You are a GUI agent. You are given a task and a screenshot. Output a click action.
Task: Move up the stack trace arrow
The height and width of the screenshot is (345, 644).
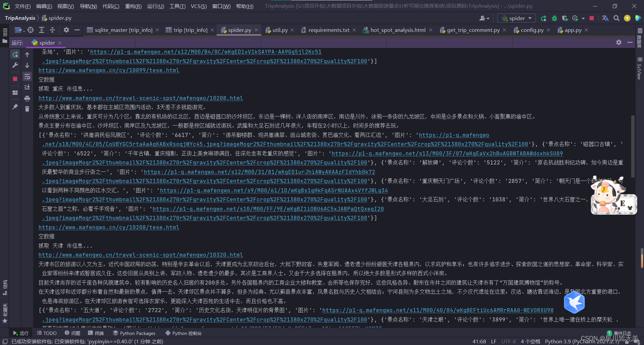tap(27, 54)
